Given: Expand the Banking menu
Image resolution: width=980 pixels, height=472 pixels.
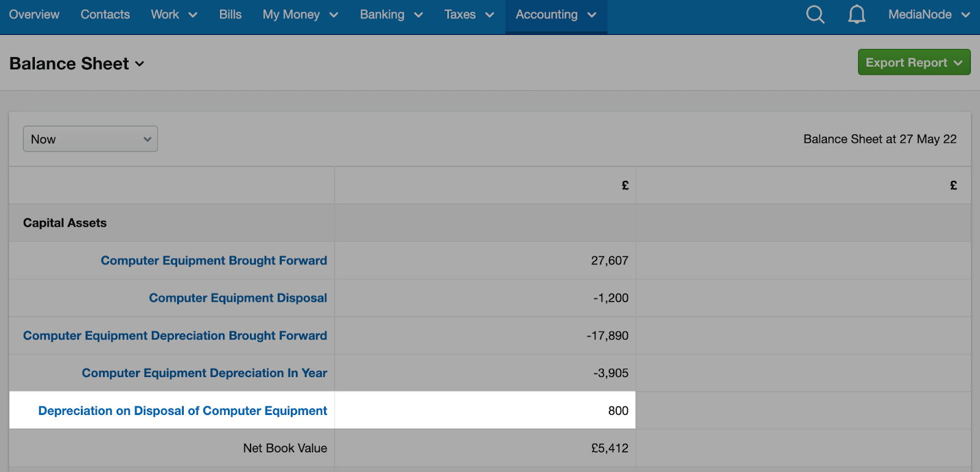Looking at the screenshot, I should [x=391, y=14].
